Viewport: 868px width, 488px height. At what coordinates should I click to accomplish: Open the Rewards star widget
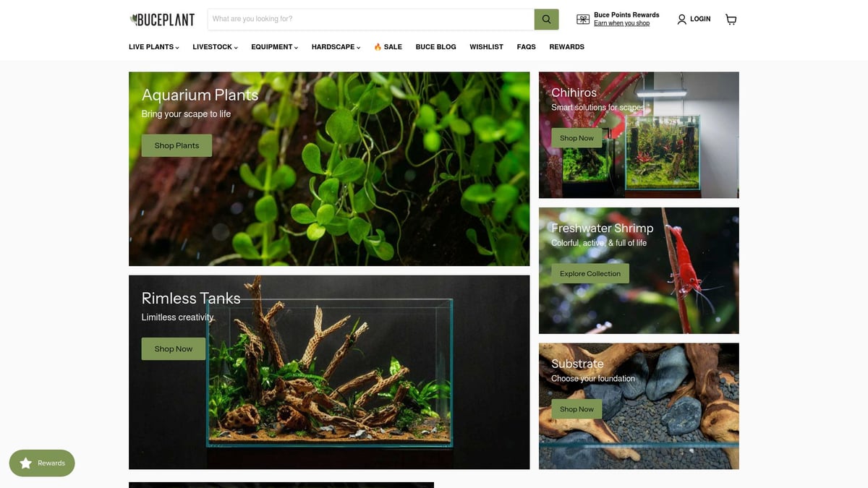tap(42, 463)
